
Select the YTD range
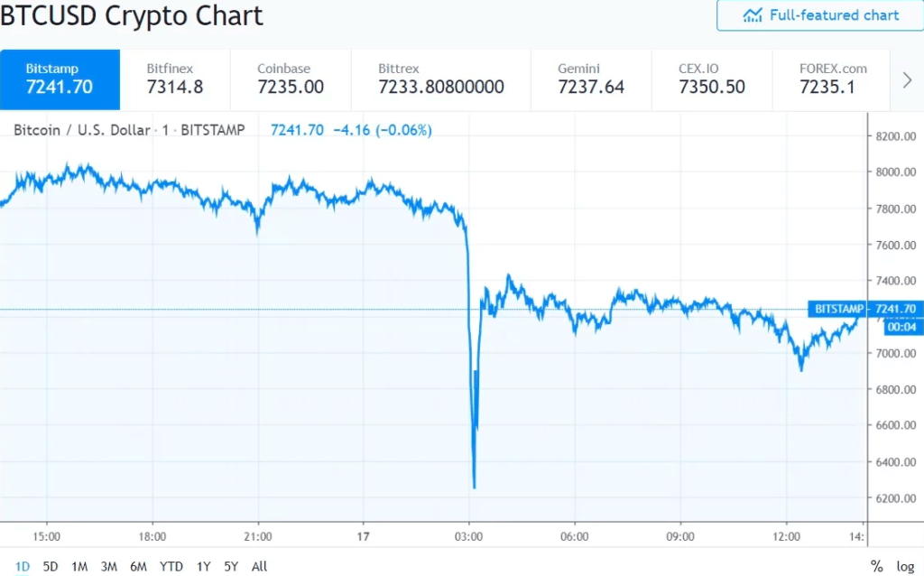[x=171, y=566]
